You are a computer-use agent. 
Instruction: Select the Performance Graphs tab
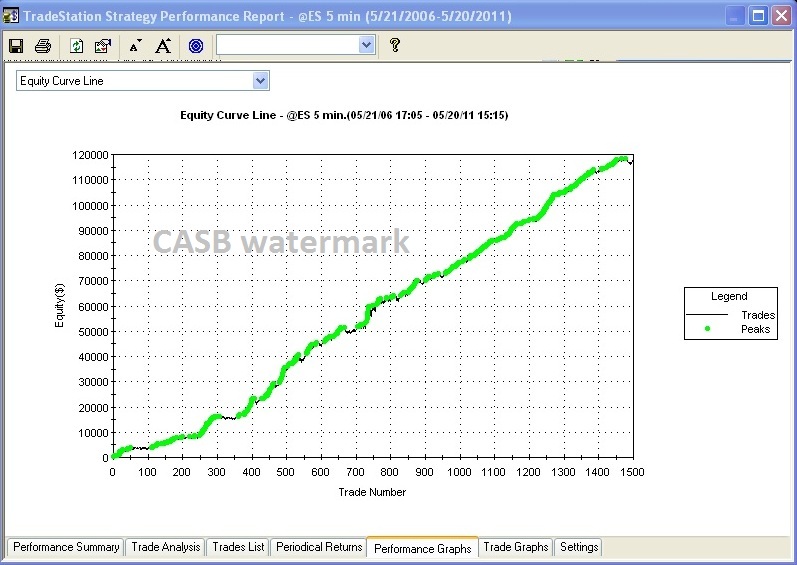tap(422, 548)
